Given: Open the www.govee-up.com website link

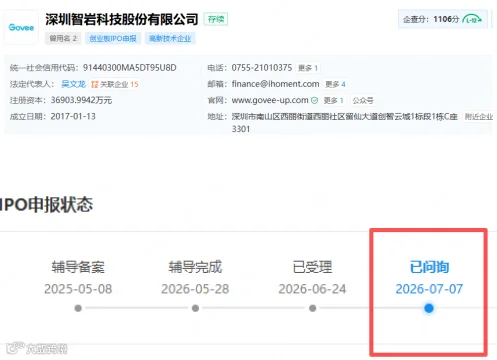Looking at the screenshot, I should pyautogui.click(x=270, y=100).
